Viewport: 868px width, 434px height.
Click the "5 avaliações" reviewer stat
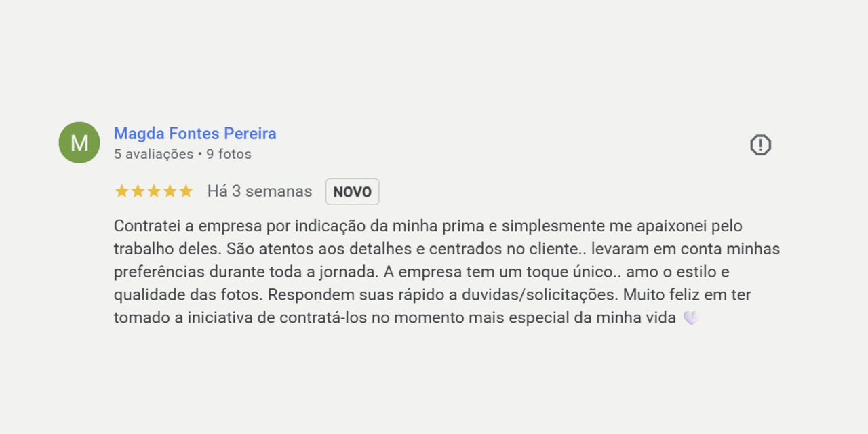(x=153, y=154)
